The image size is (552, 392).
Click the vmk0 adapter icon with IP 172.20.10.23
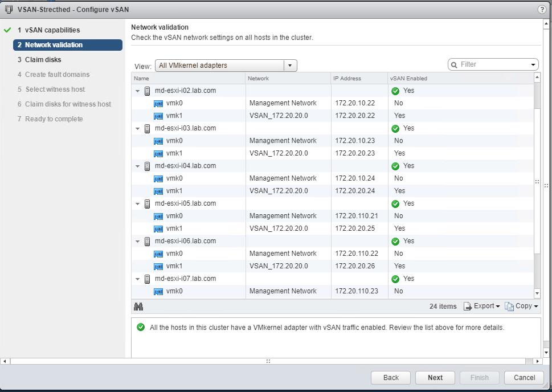click(x=158, y=141)
